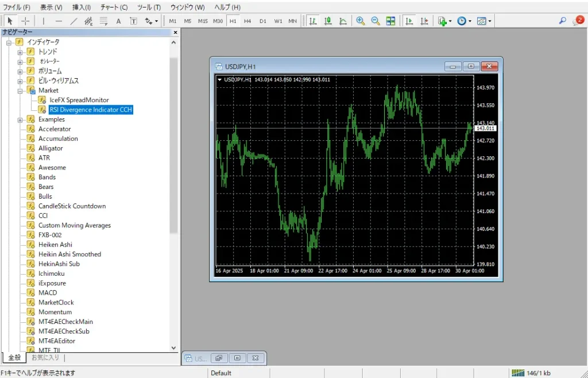
Task: Open the ヘルプ (H) menu
Action: tap(227, 7)
